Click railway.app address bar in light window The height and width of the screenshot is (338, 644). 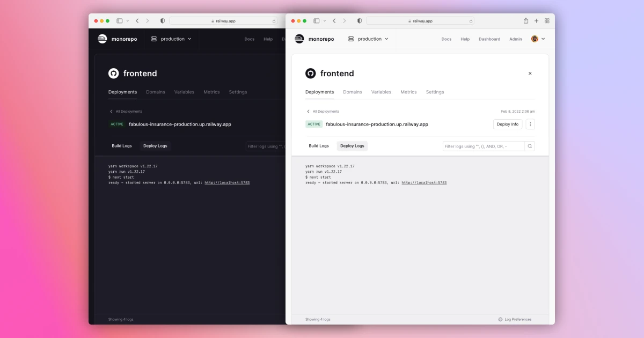click(x=420, y=21)
